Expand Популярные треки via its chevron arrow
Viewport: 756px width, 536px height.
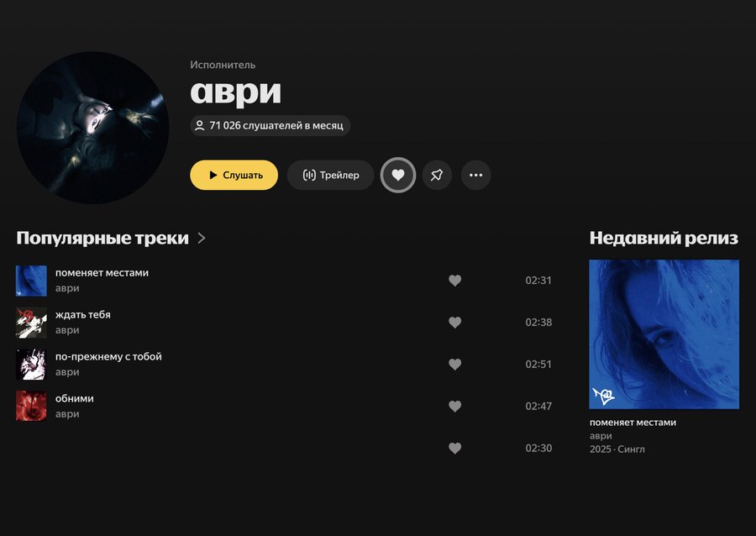point(202,238)
